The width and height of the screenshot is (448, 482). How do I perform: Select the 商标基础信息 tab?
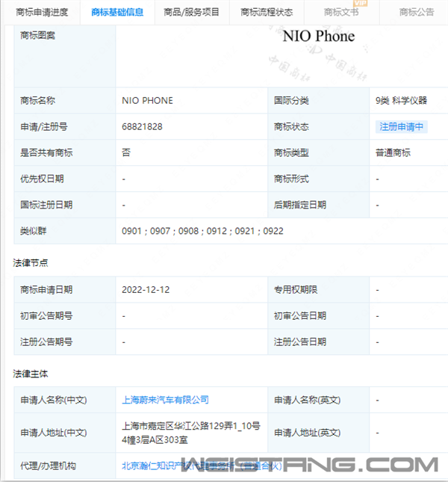coord(117,12)
